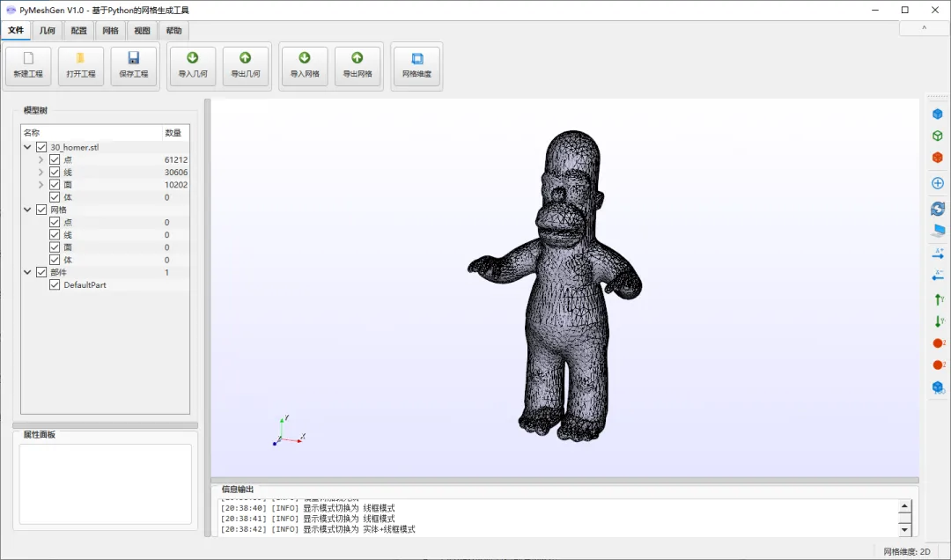
Task: Save the project via 保存工程
Action: click(134, 66)
